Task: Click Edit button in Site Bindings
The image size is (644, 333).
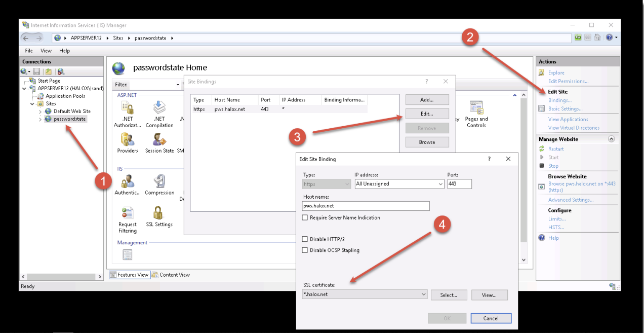Action: click(427, 114)
